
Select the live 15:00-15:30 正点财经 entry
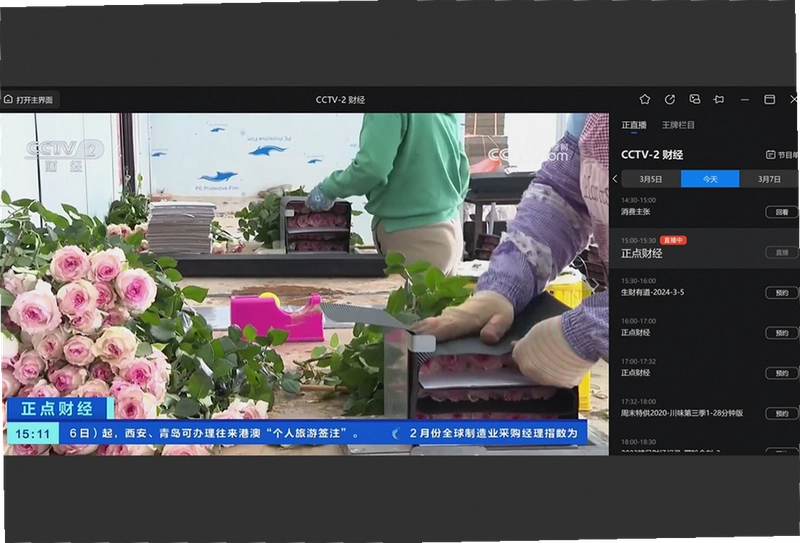point(704,248)
